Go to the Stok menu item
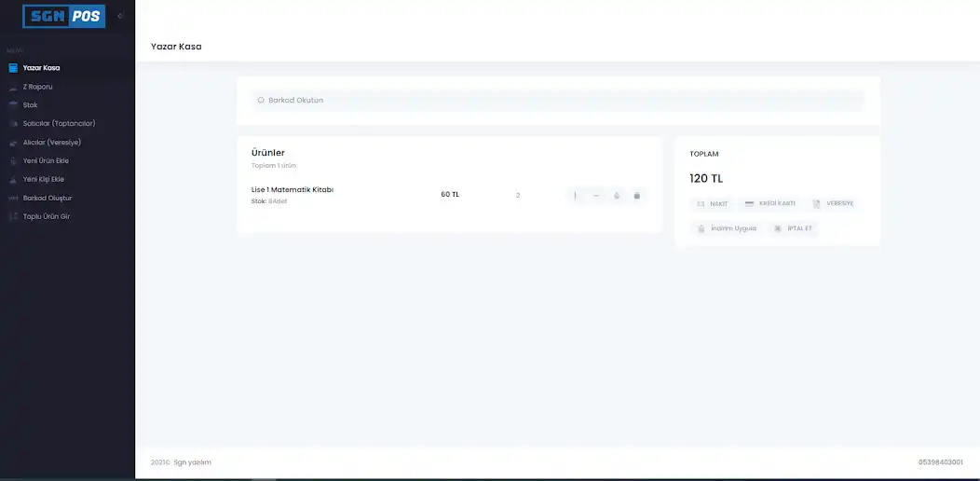This screenshot has width=980, height=481. (x=30, y=105)
